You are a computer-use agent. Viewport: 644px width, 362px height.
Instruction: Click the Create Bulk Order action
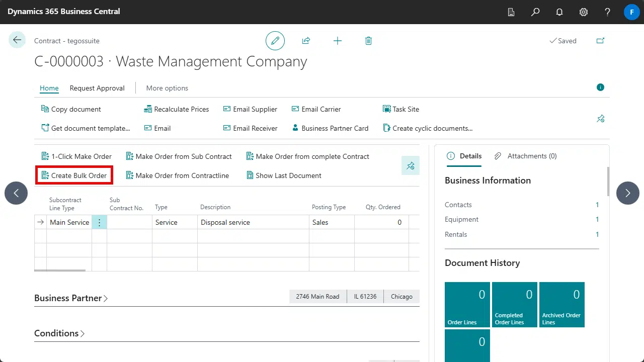tap(74, 175)
